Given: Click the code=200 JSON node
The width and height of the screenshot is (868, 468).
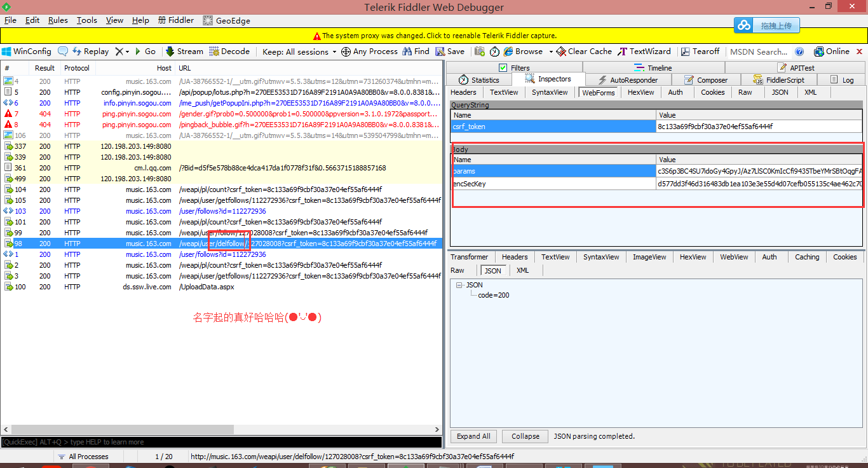Looking at the screenshot, I should pyautogui.click(x=494, y=295).
